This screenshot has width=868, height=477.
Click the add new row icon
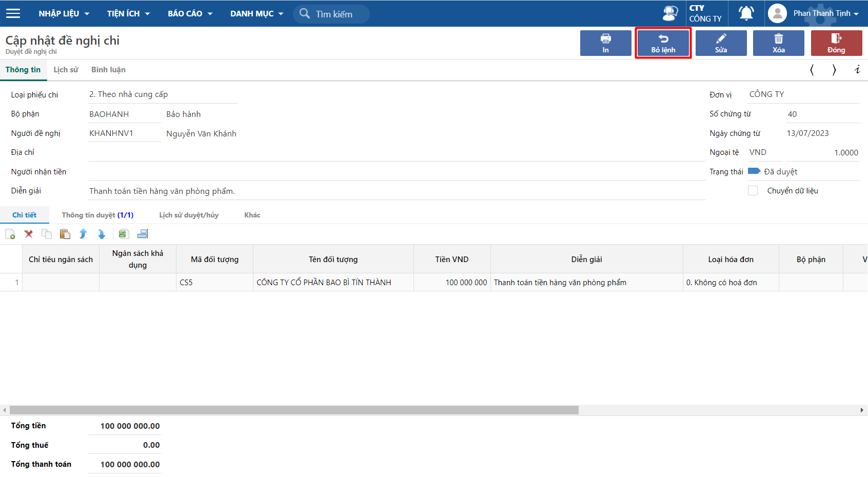point(10,234)
